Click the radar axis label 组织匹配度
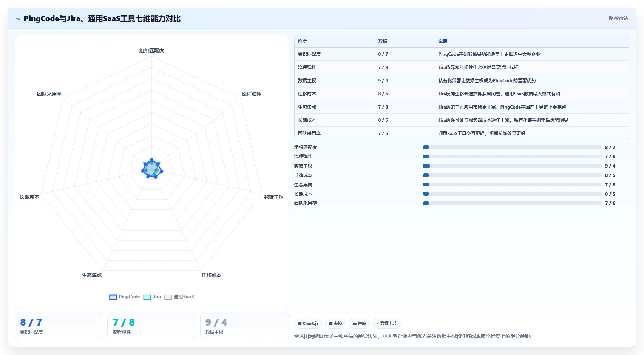This screenshot has width=644, height=355. pos(151,51)
